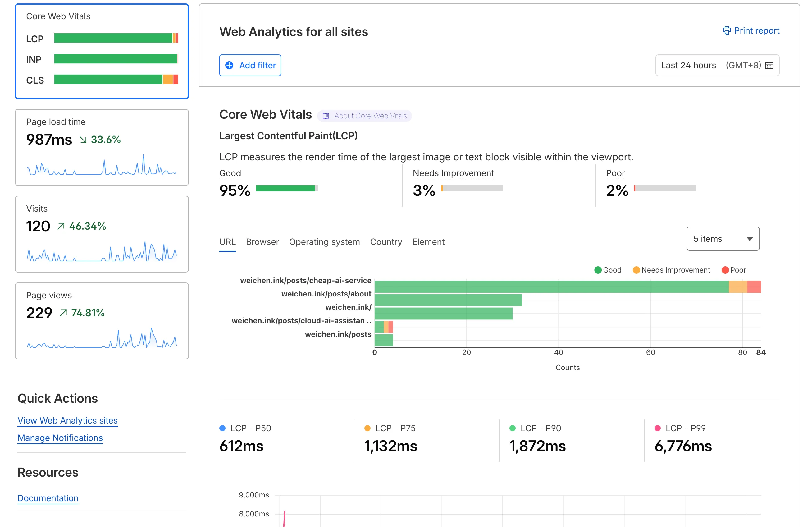
Task: Switch to the Browser tab
Action: coord(262,242)
